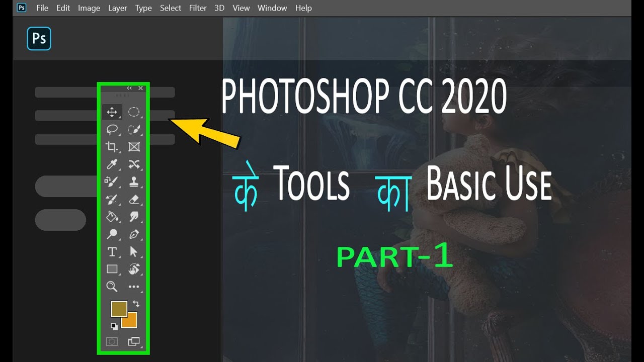Image resolution: width=644 pixels, height=362 pixels.
Task: Change screen mode from toolbar bottom
Action: pyautogui.click(x=134, y=342)
